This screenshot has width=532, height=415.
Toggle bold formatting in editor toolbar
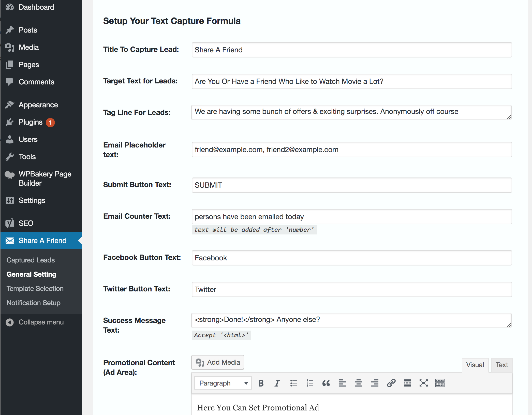pos(261,383)
